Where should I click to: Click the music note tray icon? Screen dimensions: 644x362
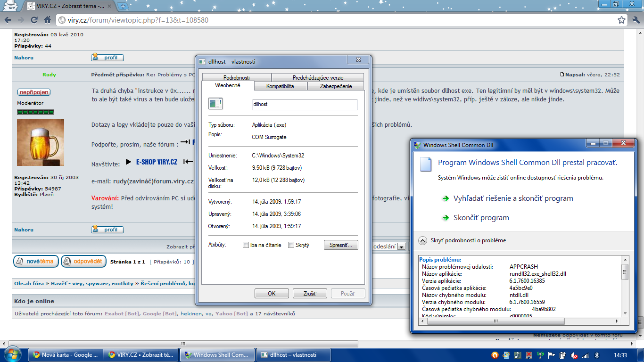518,355
